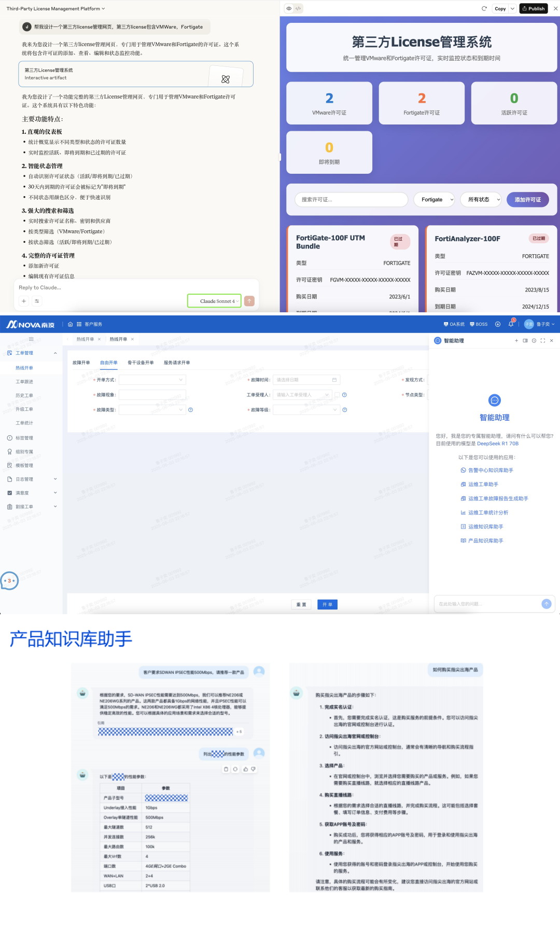Collapse the 工单管理 sidebar section
The width and height of the screenshot is (560, 927).
[55, 353]
